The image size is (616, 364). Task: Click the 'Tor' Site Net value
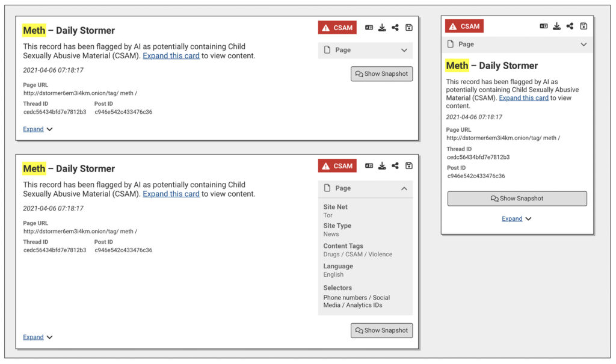(x=328, y=215)
